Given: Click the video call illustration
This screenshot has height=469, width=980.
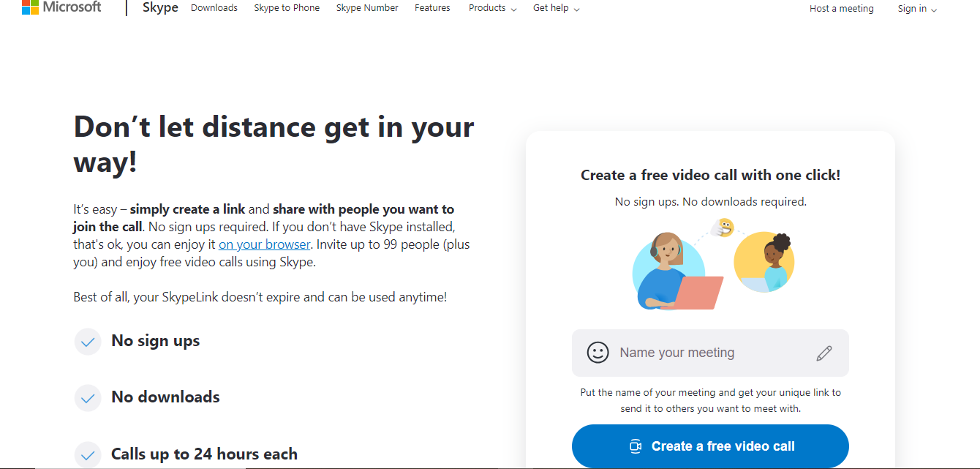Looking at the screenshot, I should pyautogui.click(x=710, y=265).
